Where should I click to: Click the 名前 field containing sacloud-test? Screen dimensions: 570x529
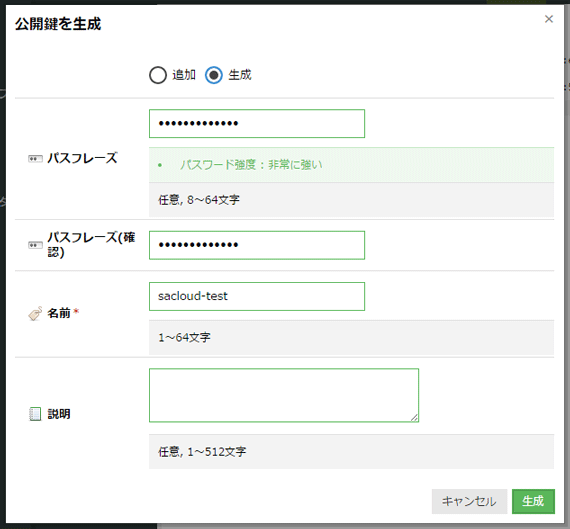pos(257,296)
